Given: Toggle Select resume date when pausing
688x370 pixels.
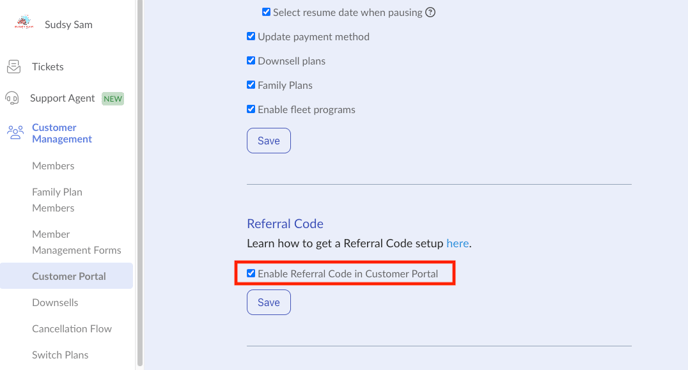Looking at the screenshot, I should [x=266, y=12].
